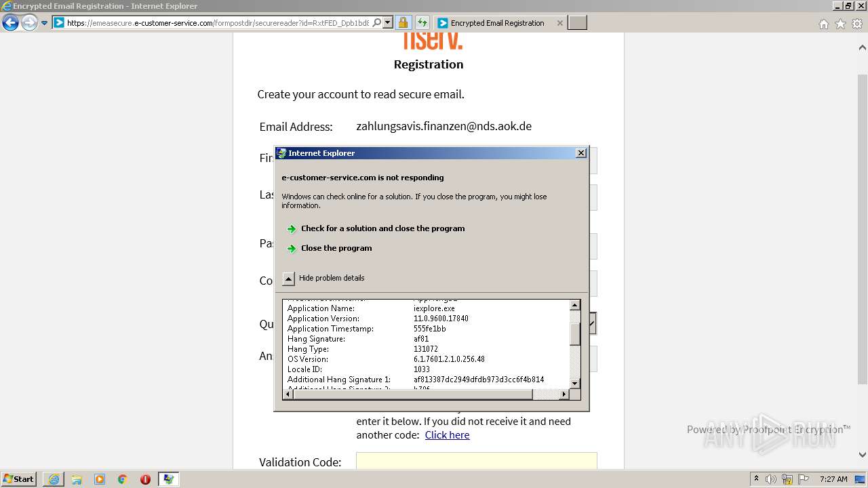
Task: Go back with the browser Back button
Action: coord(10,23)
